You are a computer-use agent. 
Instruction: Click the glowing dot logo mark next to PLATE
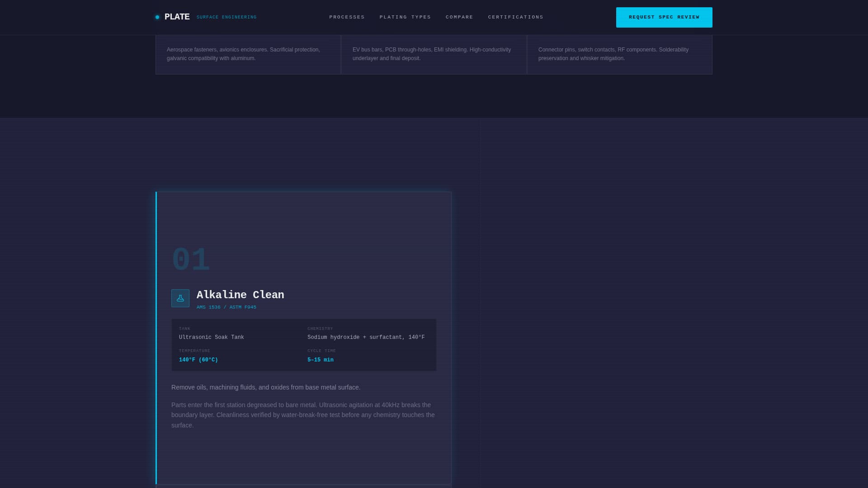[157, 17]
